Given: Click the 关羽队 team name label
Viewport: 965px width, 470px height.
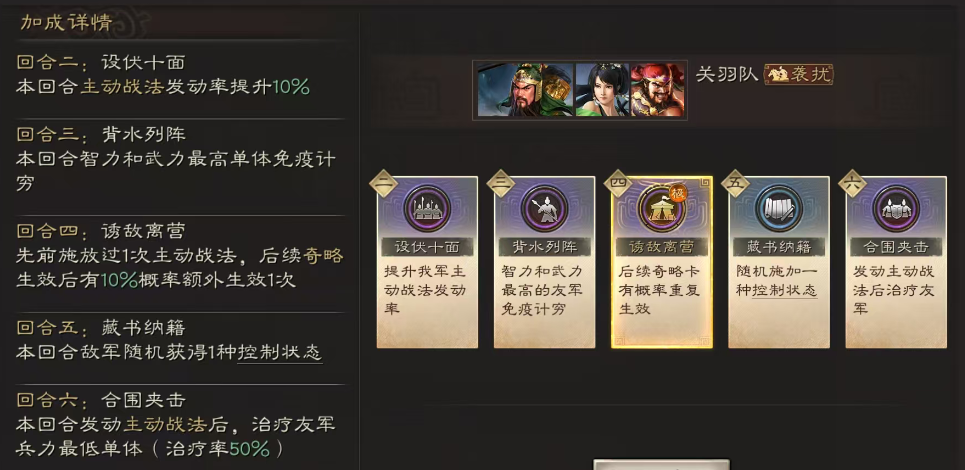Looking at the screenshot, I should 726,75.
